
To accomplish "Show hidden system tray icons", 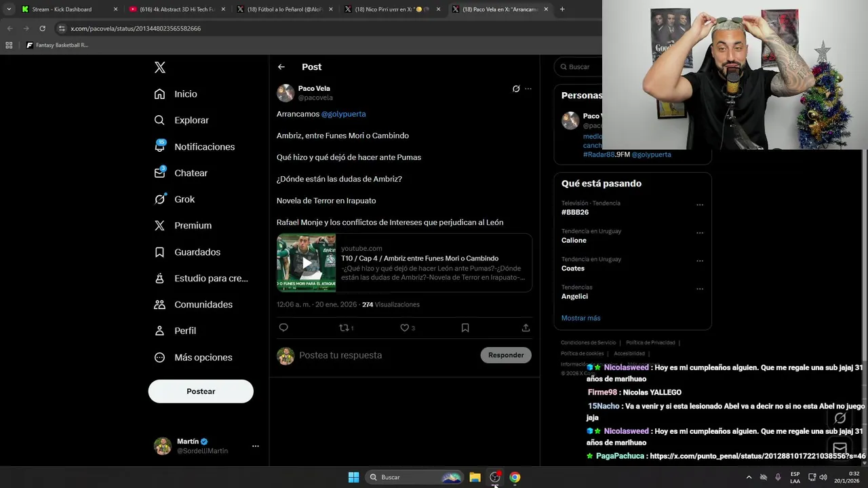I will tap(749, 477).
